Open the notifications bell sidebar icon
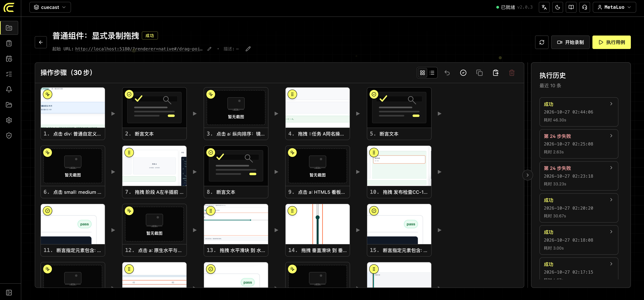This screenshot has height=300, width=644. coord(9,89)
